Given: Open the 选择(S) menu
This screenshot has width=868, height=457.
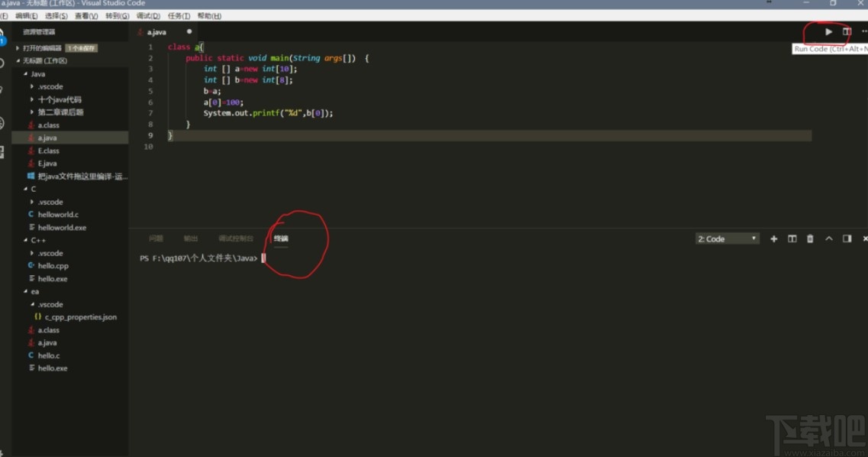Looking at the screenshot, I should tap(56, 16).
